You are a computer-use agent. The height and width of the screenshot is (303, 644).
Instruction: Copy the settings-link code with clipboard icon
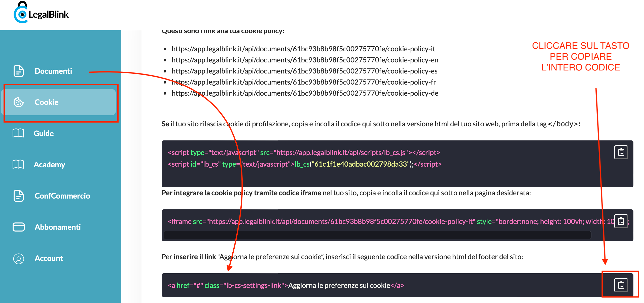coord(621,285)
